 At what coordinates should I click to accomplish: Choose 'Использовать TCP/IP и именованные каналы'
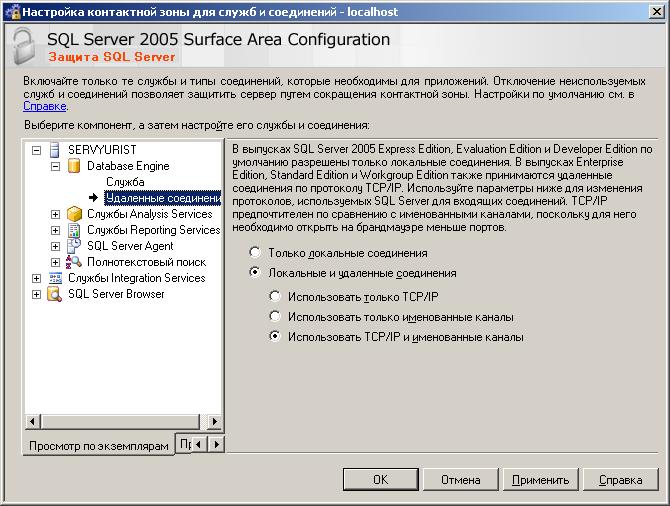click(x=275, y=336)
